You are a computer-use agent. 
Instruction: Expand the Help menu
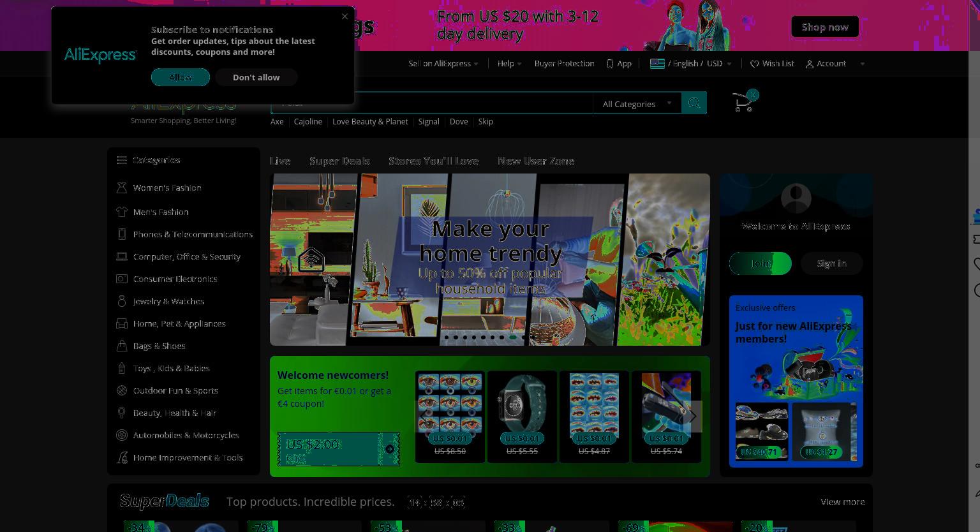[509, 63]
